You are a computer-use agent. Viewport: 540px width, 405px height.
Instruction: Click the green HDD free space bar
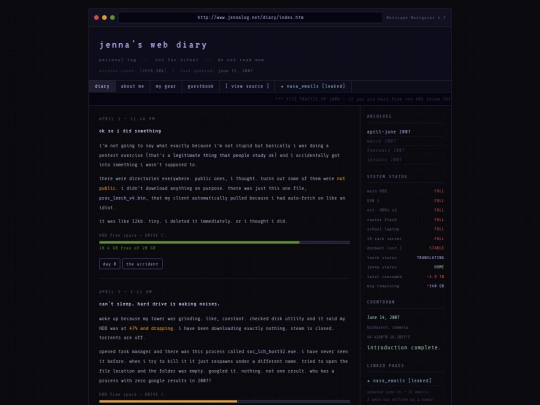[224, 242]
